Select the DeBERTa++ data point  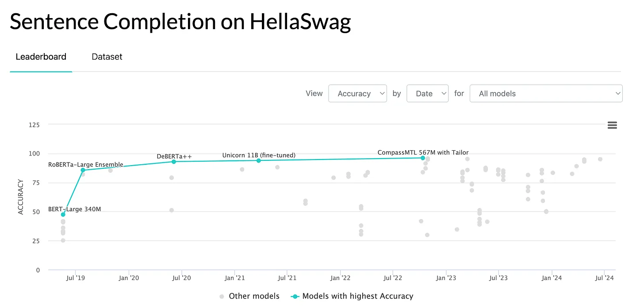173,162
